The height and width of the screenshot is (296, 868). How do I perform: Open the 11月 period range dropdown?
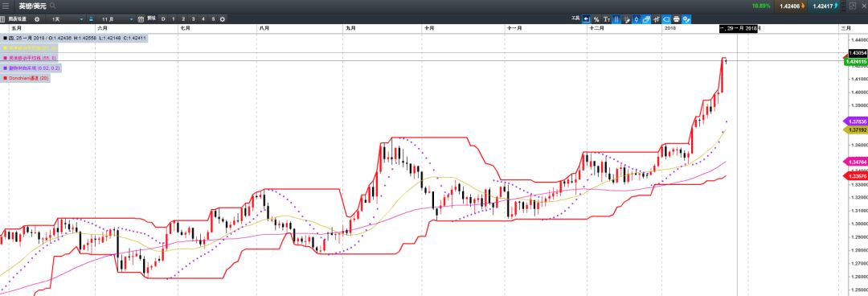point(116,18)
